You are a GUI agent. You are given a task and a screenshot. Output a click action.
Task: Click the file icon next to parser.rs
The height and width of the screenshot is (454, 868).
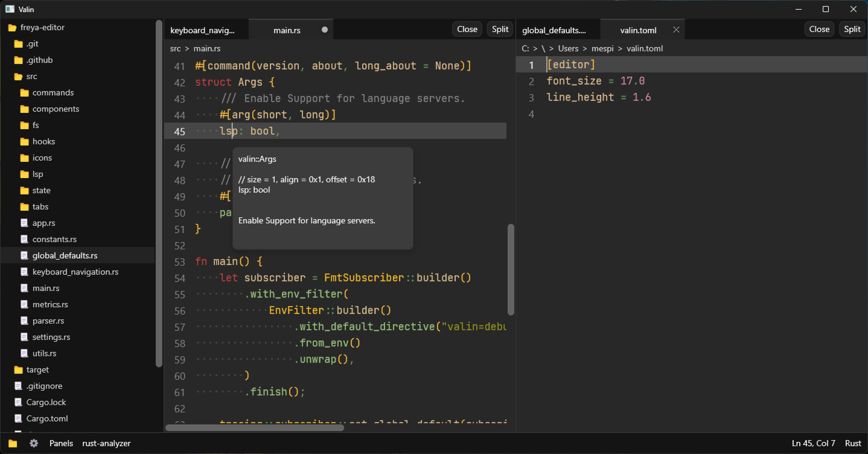pos(24,321)
